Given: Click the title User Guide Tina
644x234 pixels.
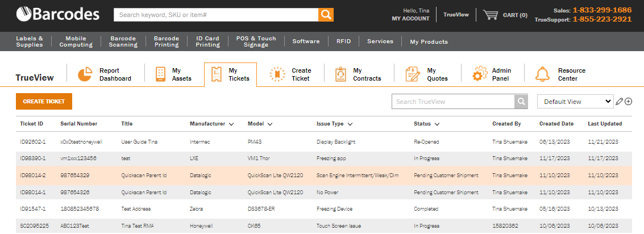Looking at the screenshot, I should pos(139,141).
